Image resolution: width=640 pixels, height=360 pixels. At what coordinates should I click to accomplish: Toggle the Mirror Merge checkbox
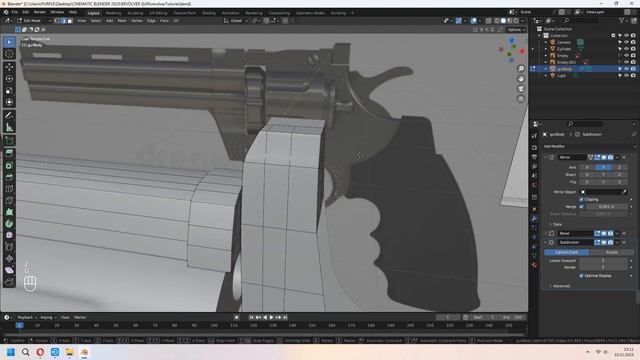coord(581,207)
